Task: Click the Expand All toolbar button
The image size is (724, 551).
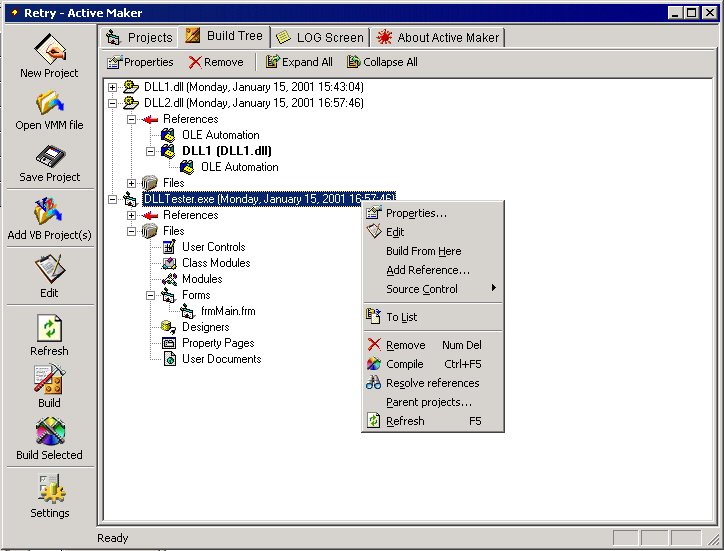Action: coord(299,62)
